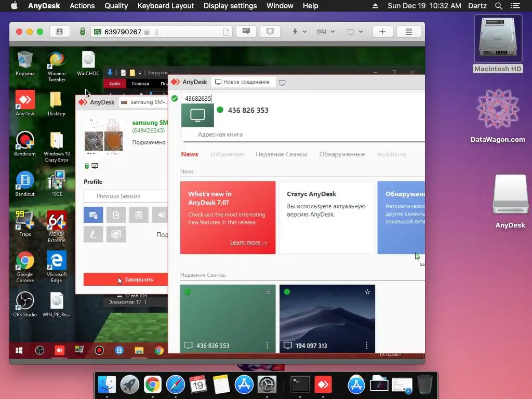Click the green session lock icon
The width and height of the screenshot is (532, 399).
[82, 32]
